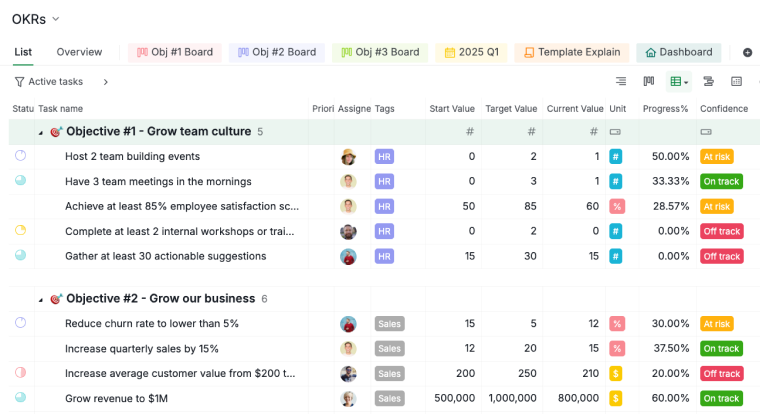Image resolution: width=760 pixels, height=414 pixels.
Task: Click 28.57% progress cell
Action: (x=671, y=207)
